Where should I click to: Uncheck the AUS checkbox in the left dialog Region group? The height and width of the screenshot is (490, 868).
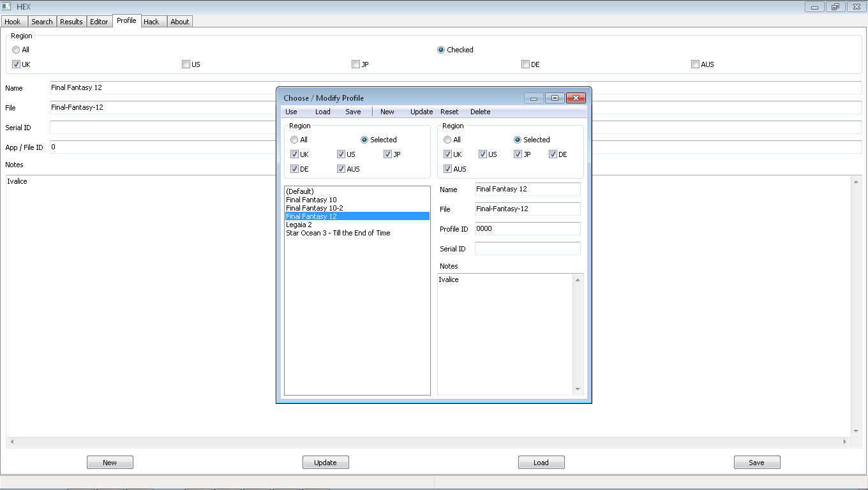pos(341,168)
